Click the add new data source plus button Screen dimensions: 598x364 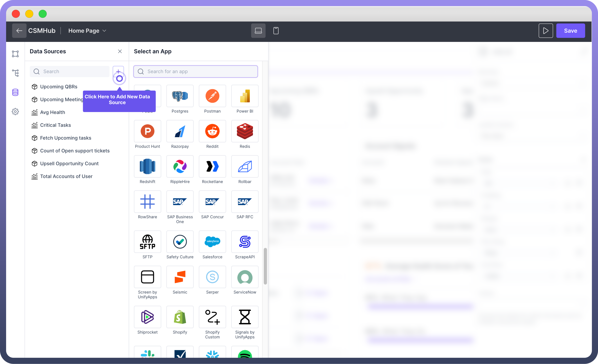click(x=118, y=71)
